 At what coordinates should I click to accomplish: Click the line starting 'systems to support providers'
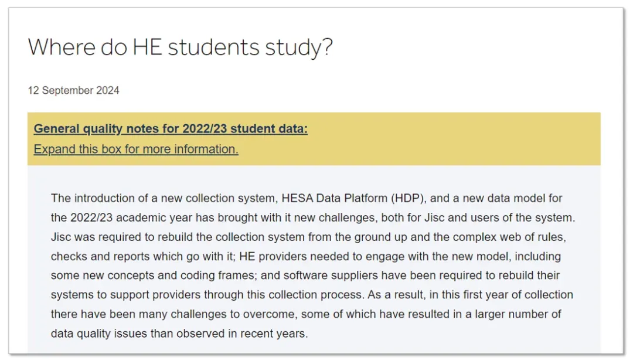[x=312, y=295]
